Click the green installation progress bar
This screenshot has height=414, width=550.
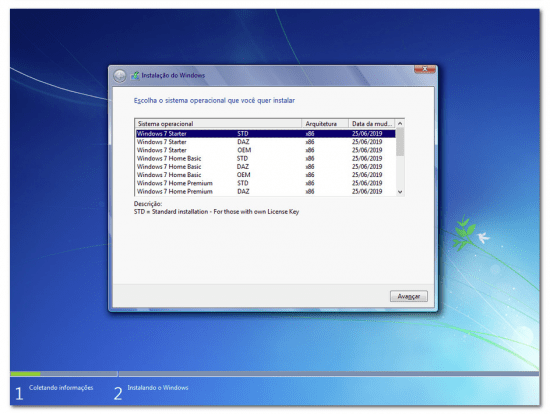25,374
